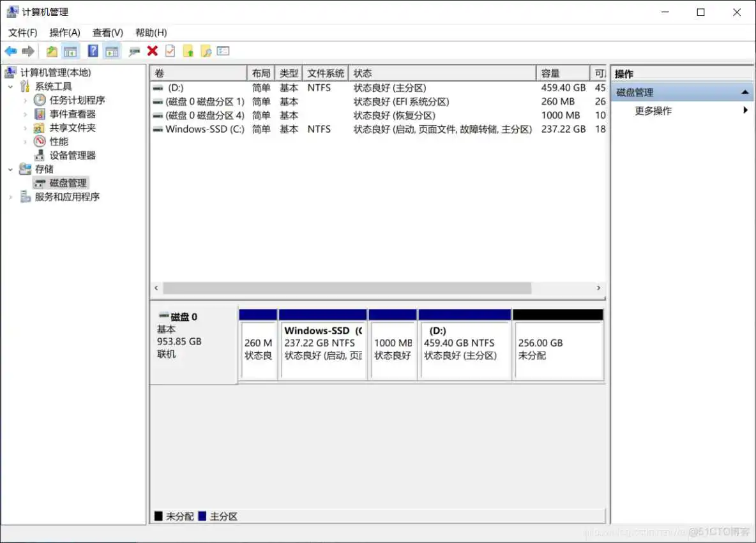This screenshot has width=756, height=543.
Task: Toggle the show/hide console tree toolbar button
Action: point(70,50)
